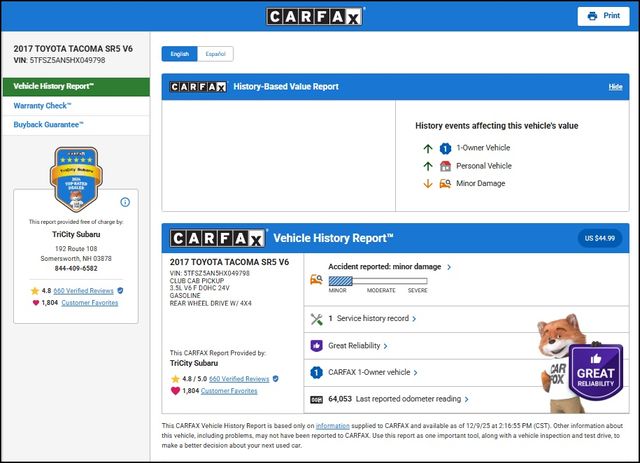Click the 1-Owner badge icon in summary

pyautogui.click(x=316, y=372)
